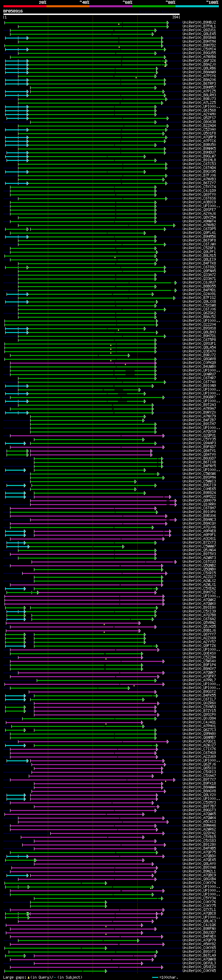Select the UniRef100_C6THR7 row label
The image size is (222, 980).
199,378
